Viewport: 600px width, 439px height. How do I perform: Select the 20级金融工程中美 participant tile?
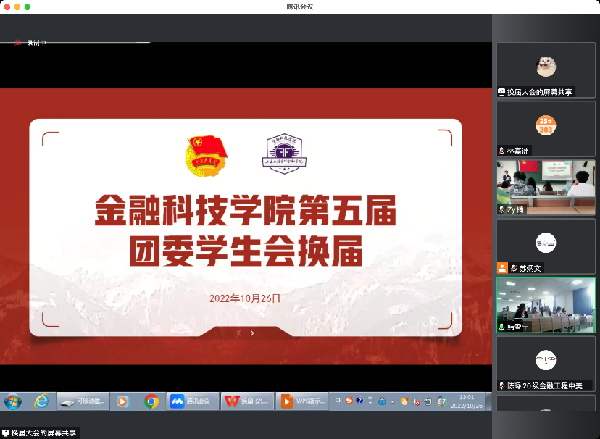coord(545,363)
